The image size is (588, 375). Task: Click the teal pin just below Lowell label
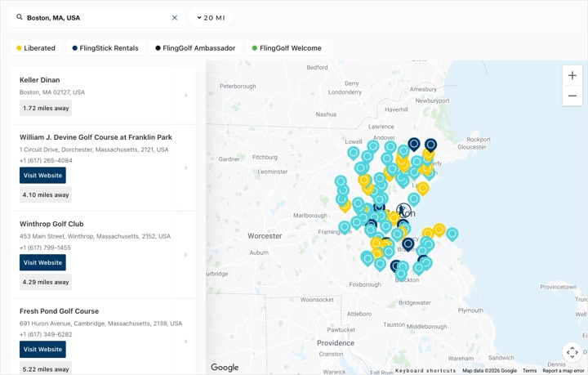pyautogui.click(x=354, y=153)
